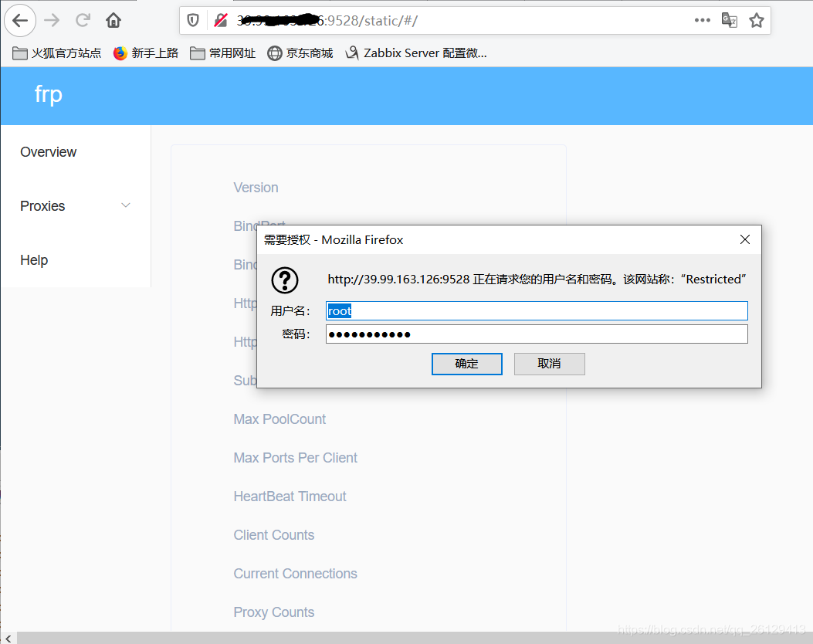Reload the page with the refresh icon
This screenshot has height=644, width=813.
pyautogui.click(x=83, y=21)
